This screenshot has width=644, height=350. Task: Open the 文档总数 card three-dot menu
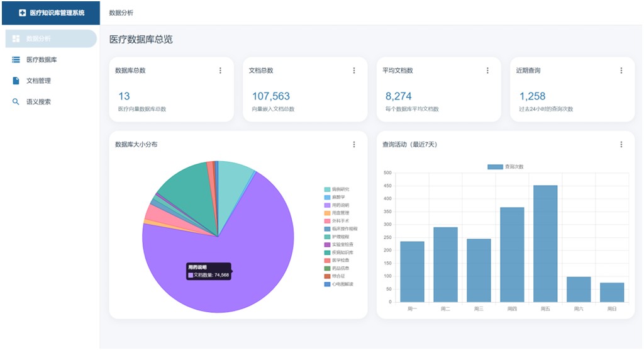point(354,71)
